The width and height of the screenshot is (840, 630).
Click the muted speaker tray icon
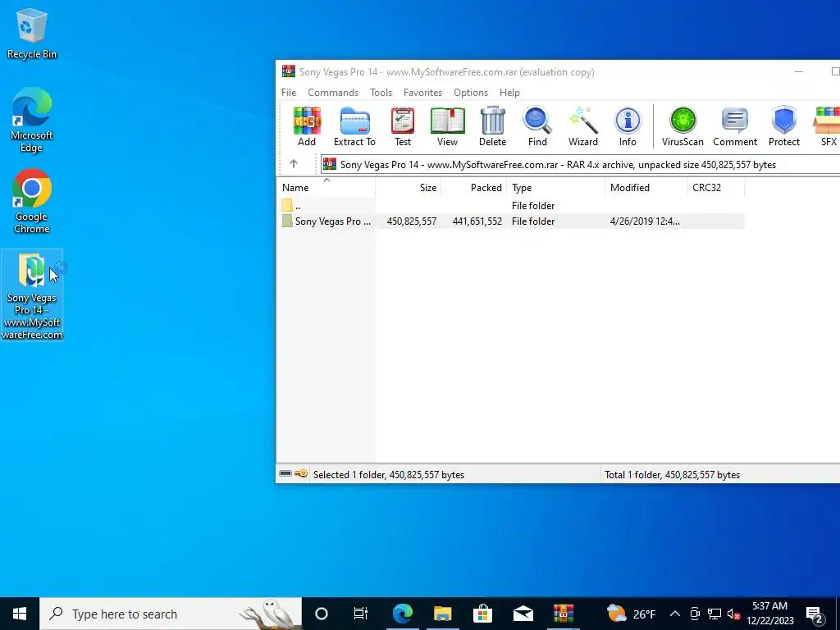coord(734,614)
